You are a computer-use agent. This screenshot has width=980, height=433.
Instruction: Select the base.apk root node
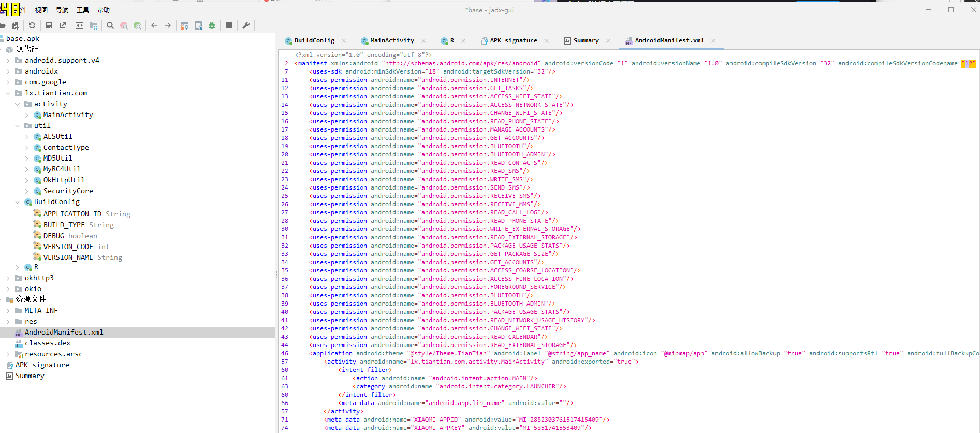(x=23, y=39)
